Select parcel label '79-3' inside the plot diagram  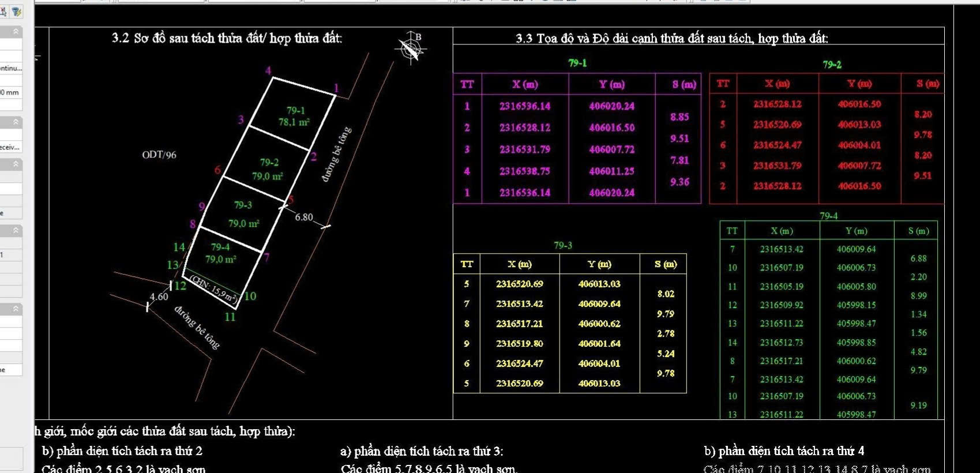point(243,205)
